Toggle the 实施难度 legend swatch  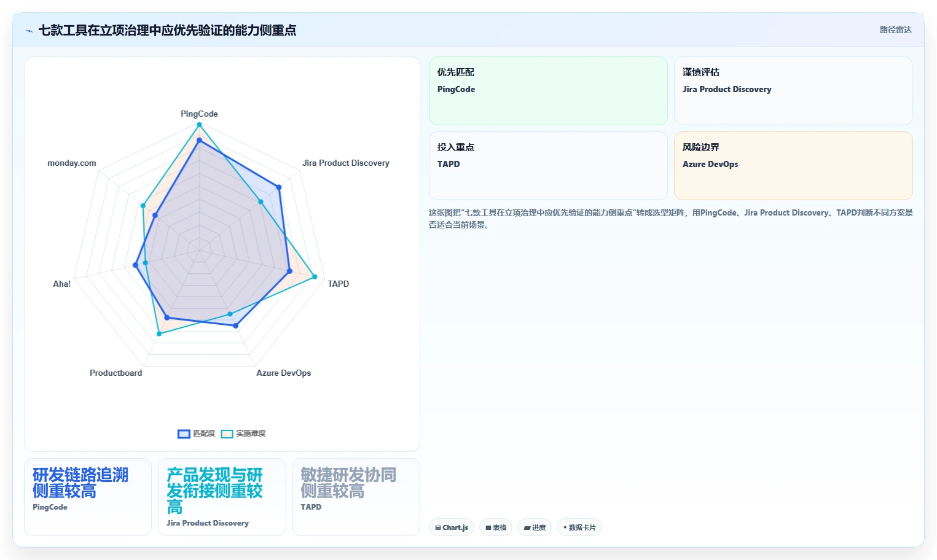[227, 434]
